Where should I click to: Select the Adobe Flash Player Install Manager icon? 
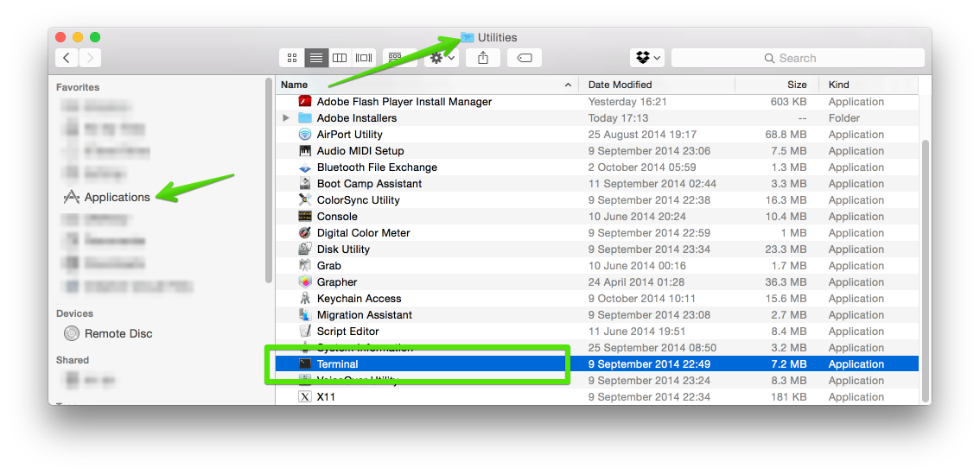(x=305, y=102)
